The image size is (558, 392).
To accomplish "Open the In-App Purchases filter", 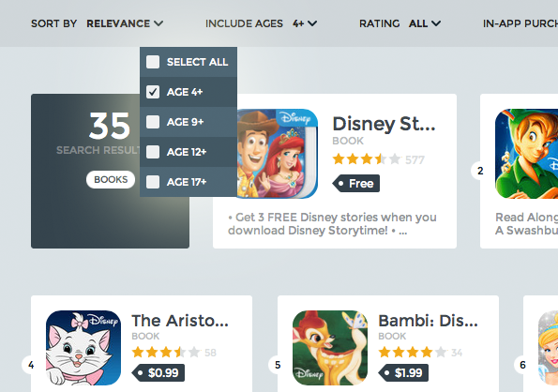I will point(520,23).
